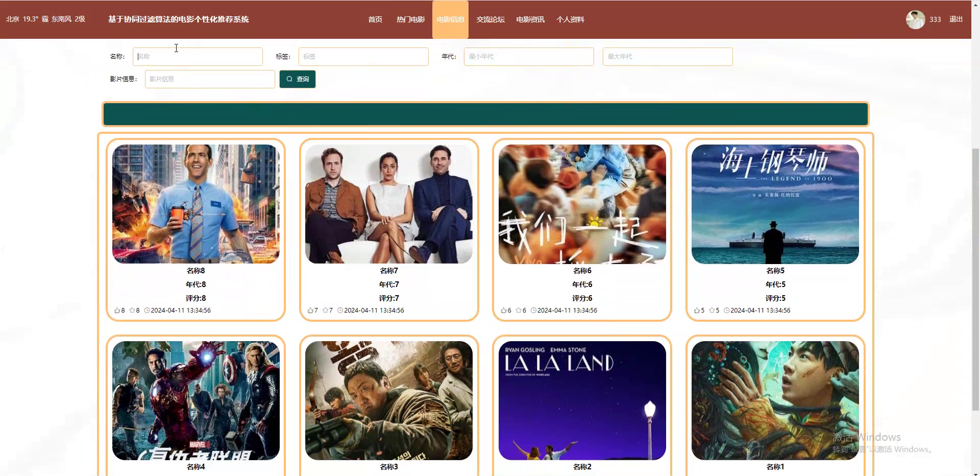Click the text 评分:8
Screen dimensions: 980x476
[x=196, y=298]
